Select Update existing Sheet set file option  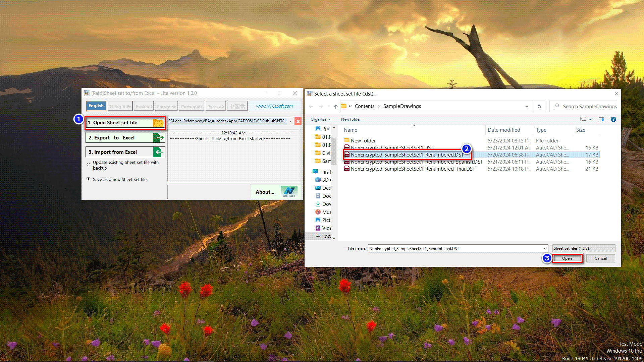pos(89,164)
